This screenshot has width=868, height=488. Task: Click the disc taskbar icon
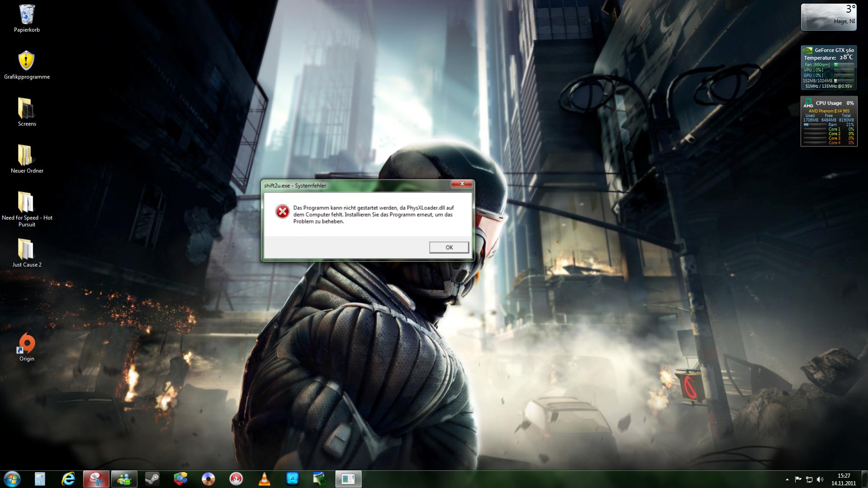coord(208,479)
